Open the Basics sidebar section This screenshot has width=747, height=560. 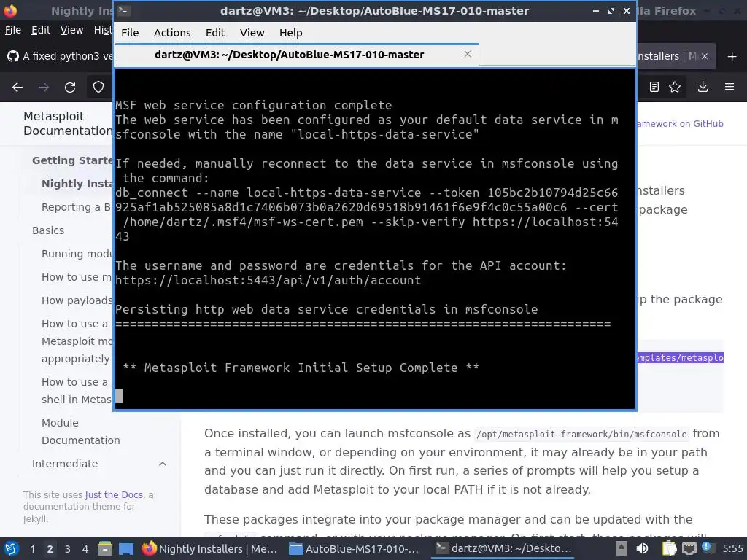click(x=48, y=230)
